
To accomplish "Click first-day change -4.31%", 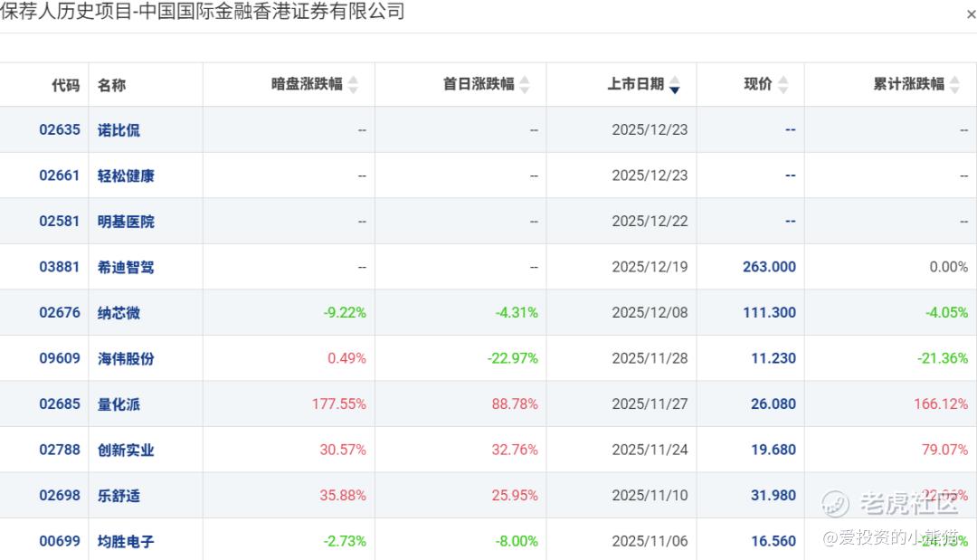I will coord(517,313).
